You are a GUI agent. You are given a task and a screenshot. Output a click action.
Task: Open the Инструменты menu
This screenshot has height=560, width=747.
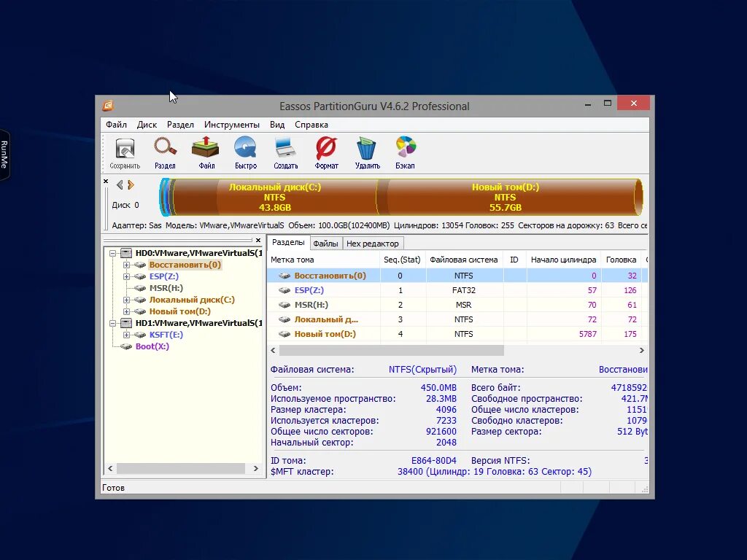pos(231,125)
